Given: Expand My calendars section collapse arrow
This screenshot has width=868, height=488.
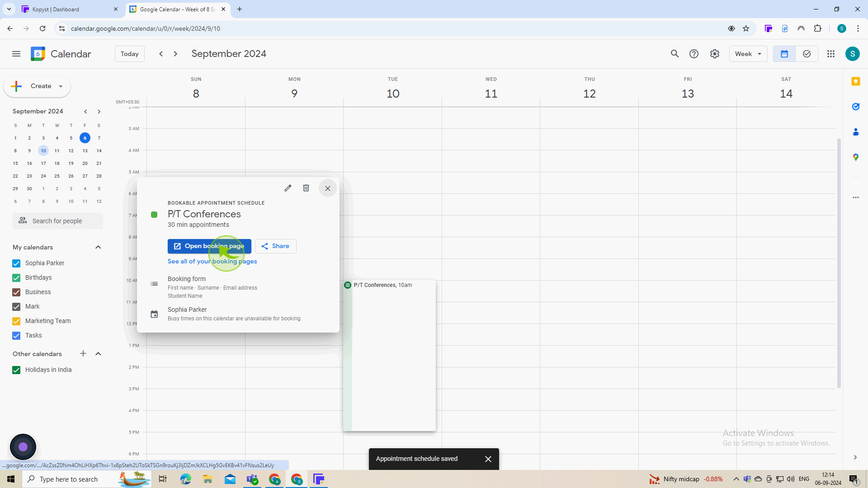Looking at the screenshot, I should tap(99, 247).
